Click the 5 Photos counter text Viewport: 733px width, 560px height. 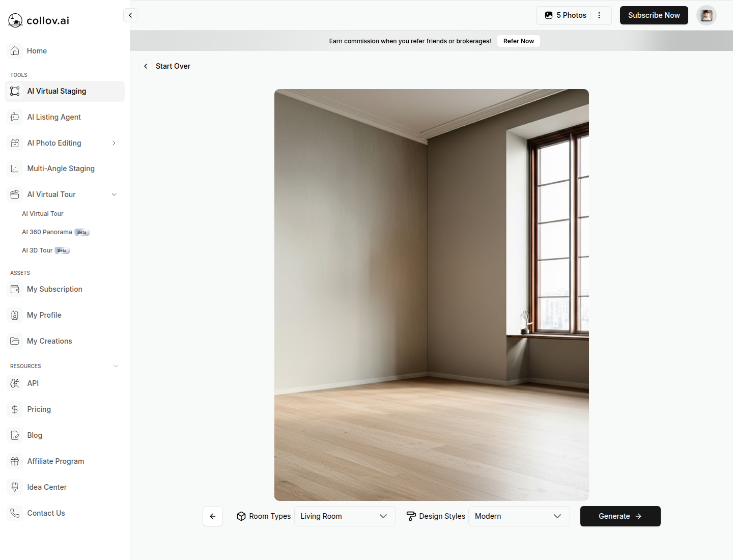(571, 15)
